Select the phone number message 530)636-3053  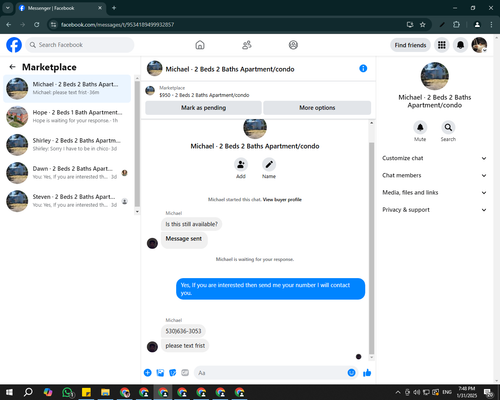pos(183,331)
